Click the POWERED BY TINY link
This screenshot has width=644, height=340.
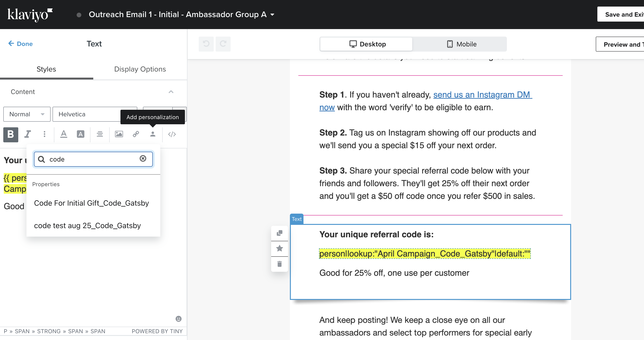(x=157, y=331)
